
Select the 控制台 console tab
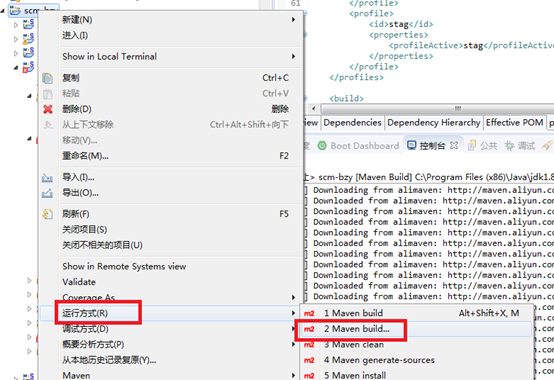[432, 146]
